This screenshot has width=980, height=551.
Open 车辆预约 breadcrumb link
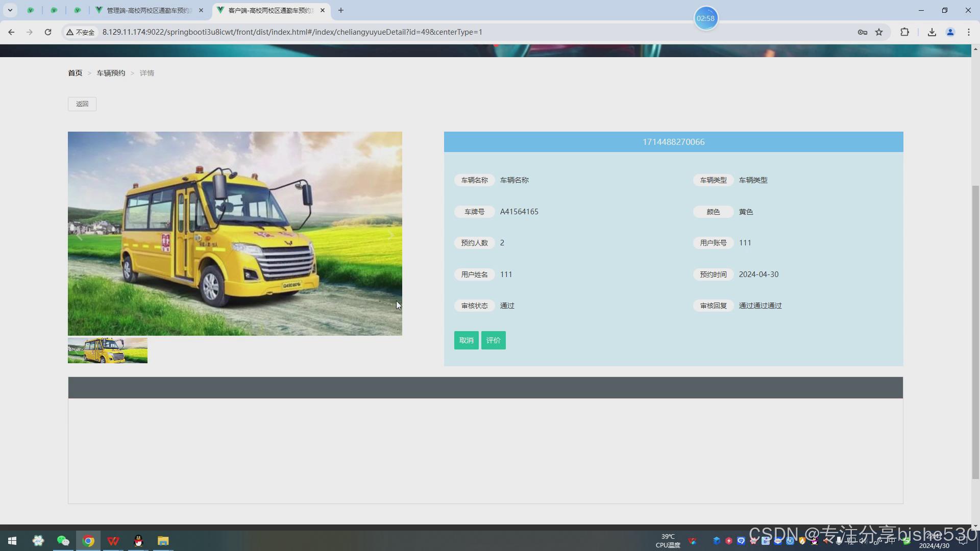111,73
